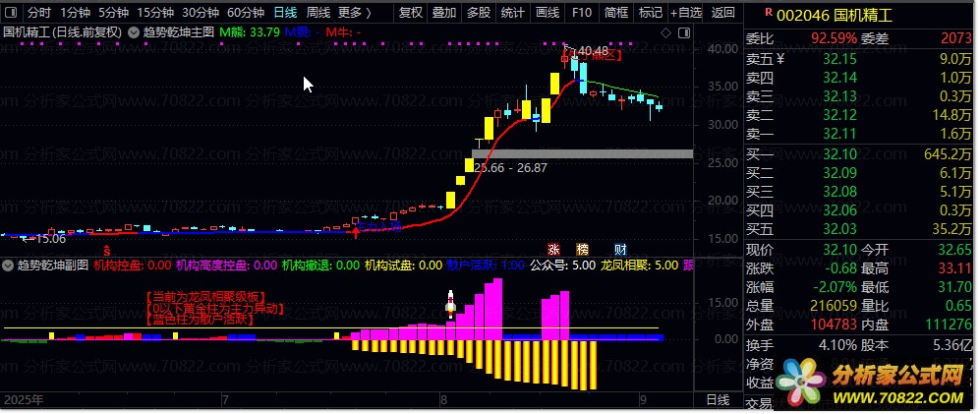Expand the 更多 periods menu
The image size is (980, 414).
[x=355, y=13]
